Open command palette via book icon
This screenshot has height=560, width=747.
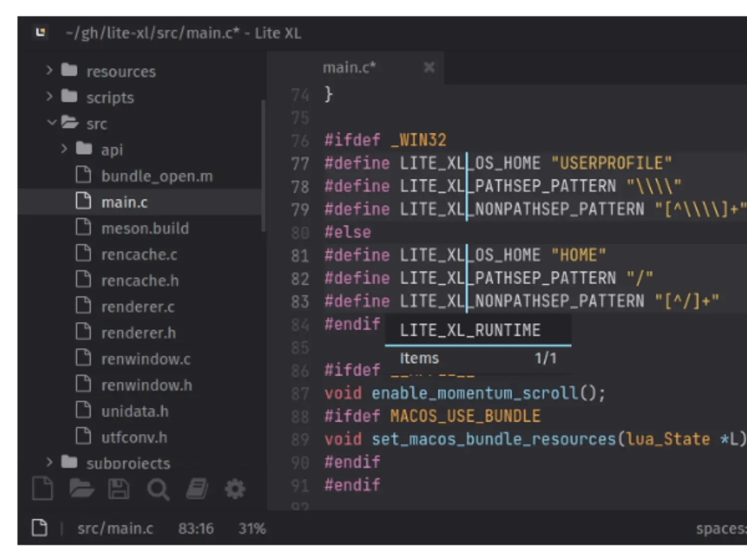197,488
